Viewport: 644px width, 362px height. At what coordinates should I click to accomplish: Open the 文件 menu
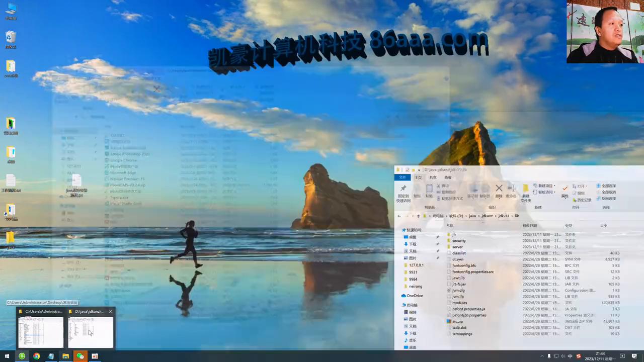click(x=403, y=177)
